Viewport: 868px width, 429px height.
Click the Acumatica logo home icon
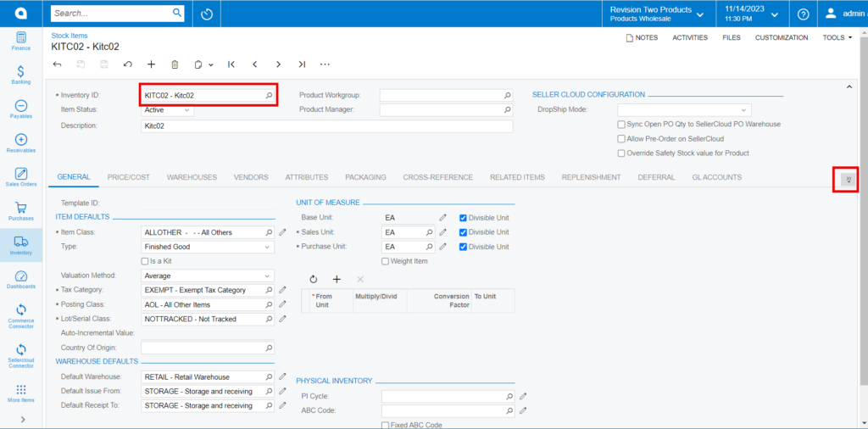[x=21, y=14]
